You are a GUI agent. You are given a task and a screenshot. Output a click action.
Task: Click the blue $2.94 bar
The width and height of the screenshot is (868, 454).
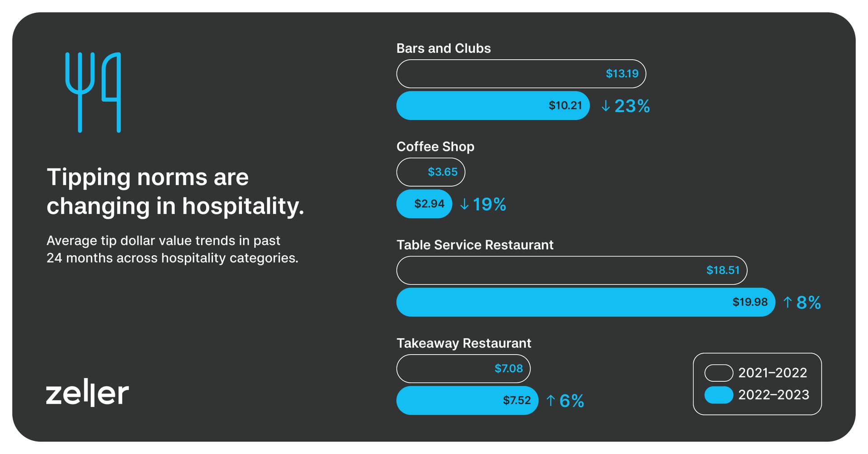pyautogui.click(x=424, y=204)
